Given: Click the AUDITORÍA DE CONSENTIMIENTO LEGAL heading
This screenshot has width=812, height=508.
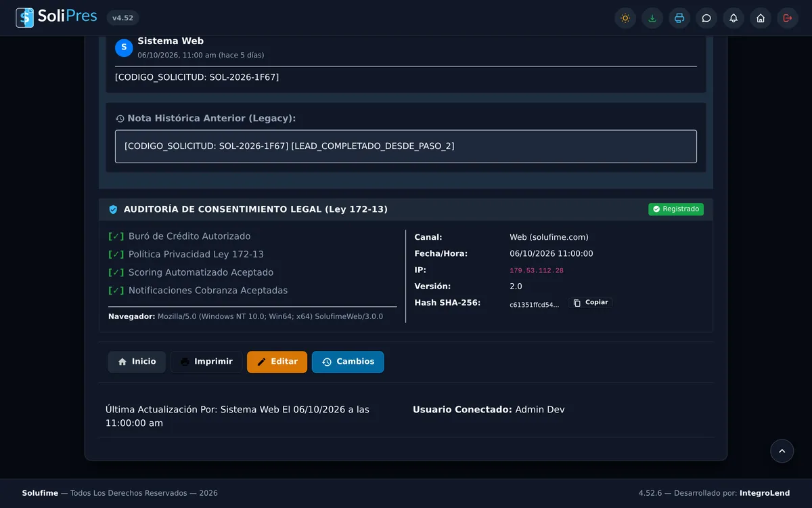Looking at the screenshot, I should [256, 210].
